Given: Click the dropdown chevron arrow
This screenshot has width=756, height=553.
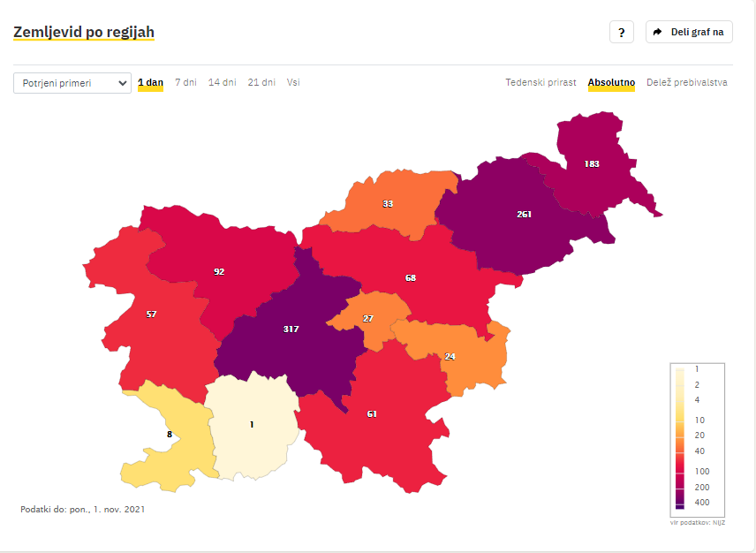Looking at the screenshot, I should (x=123, y=83).
